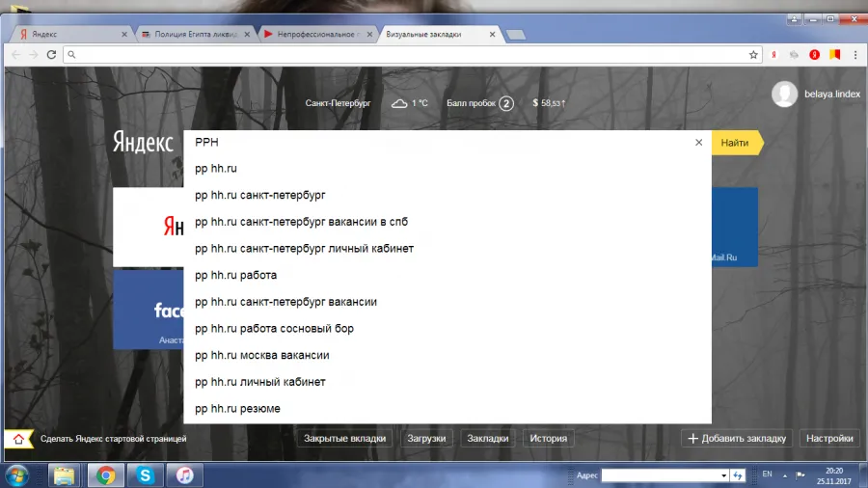The image size is (868, 488).
Task: Select suggestion "pp hh.ru санкт-петербург вакансии в спб"
Action: (448, 222)
